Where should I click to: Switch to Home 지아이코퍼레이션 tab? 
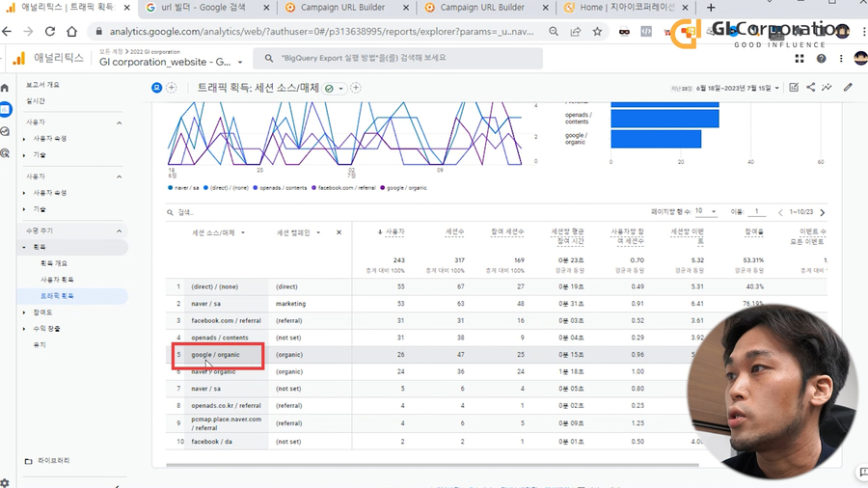pos(627,8)
